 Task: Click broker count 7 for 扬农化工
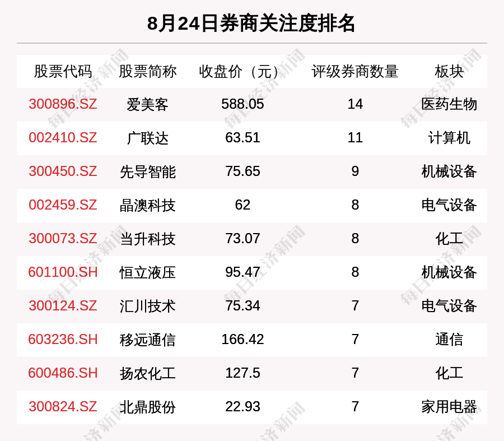(355, 373)
